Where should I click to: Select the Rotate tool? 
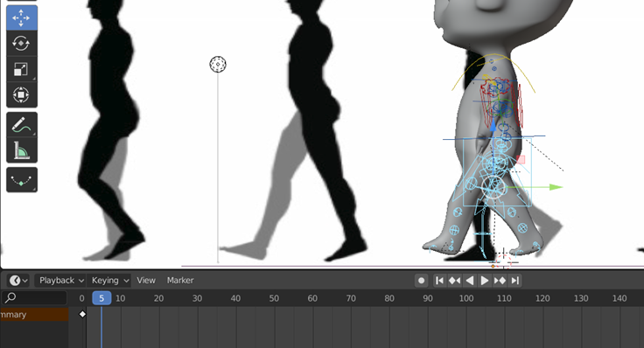click(x=21, y=43)
